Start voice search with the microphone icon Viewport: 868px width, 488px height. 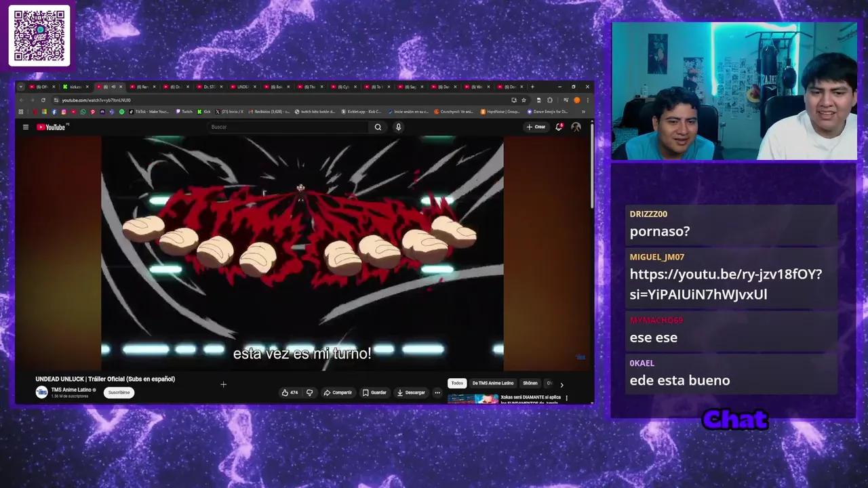pos(398,127)
